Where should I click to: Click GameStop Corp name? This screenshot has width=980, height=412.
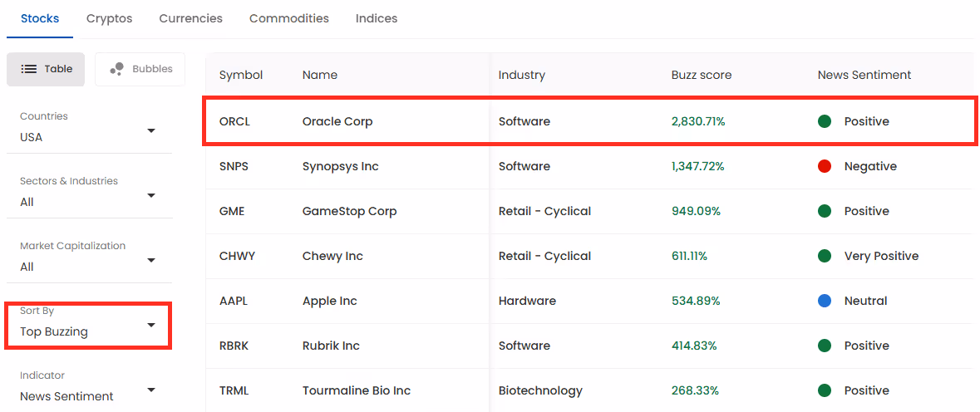point(349,212)
